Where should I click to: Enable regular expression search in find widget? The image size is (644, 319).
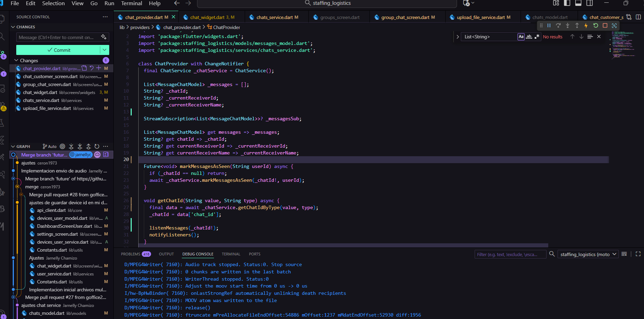click(537, 37)
